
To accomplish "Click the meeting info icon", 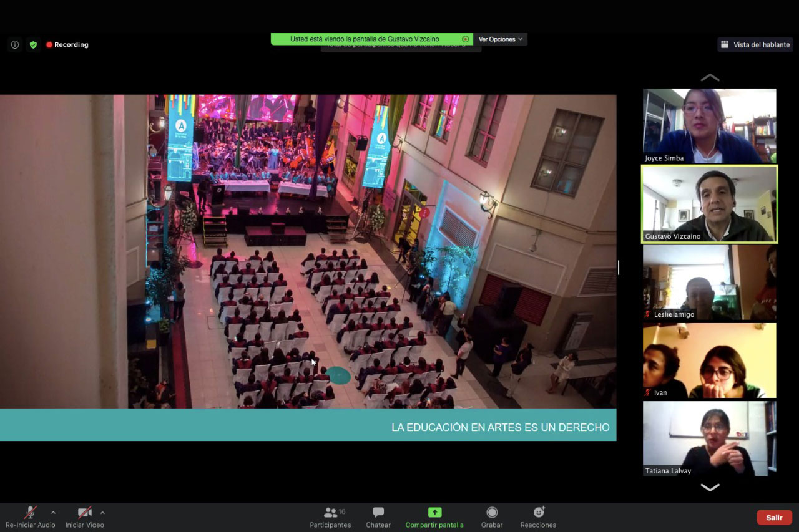I will click(x=15, y=45).
